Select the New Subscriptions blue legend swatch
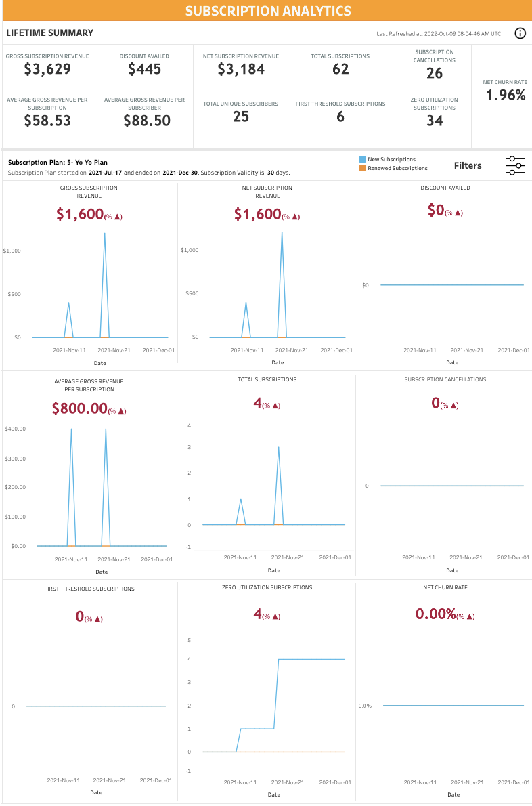This screenshot has width=532, height=806. tap(363, 159)
